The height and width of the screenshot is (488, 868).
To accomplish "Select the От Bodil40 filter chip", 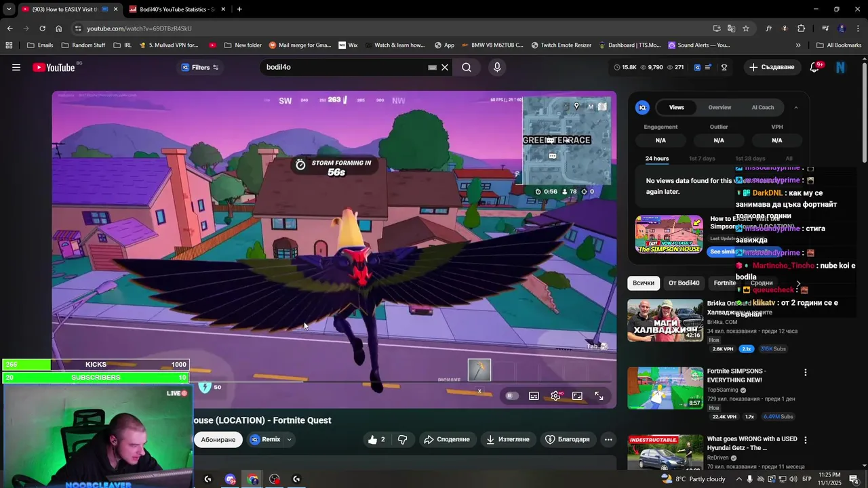I will click(684, 283).
